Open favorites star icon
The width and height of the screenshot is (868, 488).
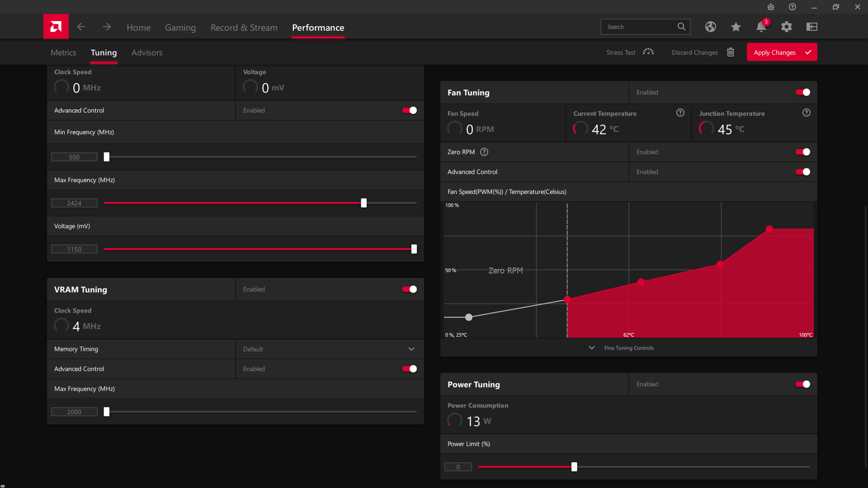736,27
